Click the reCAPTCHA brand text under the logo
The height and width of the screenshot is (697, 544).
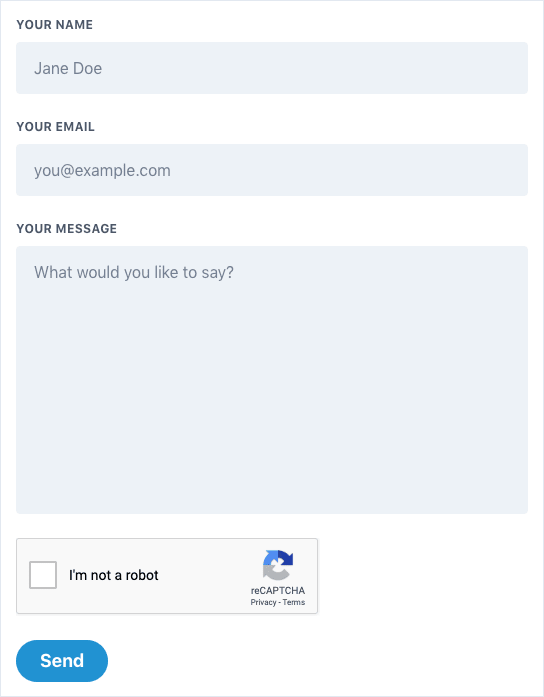[x=278, y=590]
